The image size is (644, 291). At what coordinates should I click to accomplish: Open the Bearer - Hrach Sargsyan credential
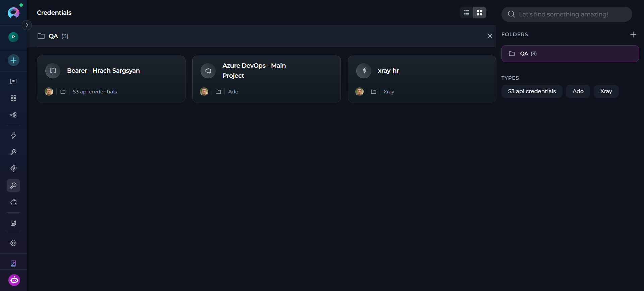point(111,79)
